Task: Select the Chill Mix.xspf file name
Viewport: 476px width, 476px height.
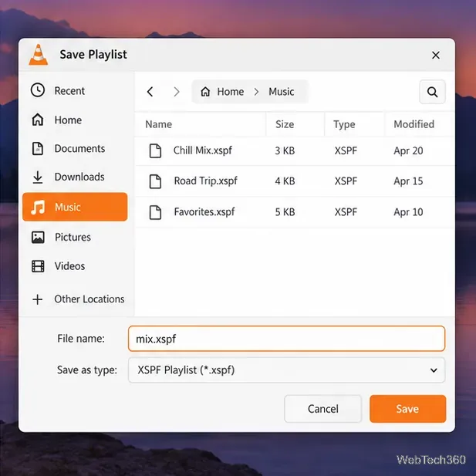Action: point(202,150)
